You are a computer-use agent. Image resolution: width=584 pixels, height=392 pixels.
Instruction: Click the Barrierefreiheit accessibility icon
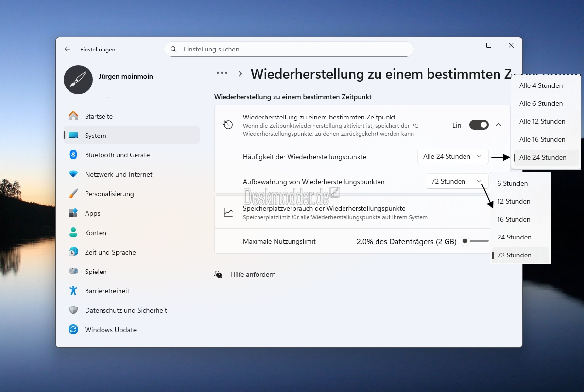point(73,291)
